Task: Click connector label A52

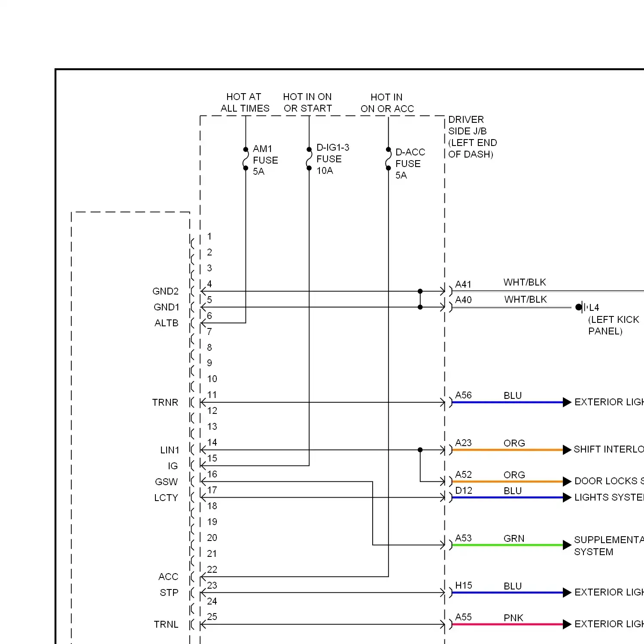Action: click(463, 474)
